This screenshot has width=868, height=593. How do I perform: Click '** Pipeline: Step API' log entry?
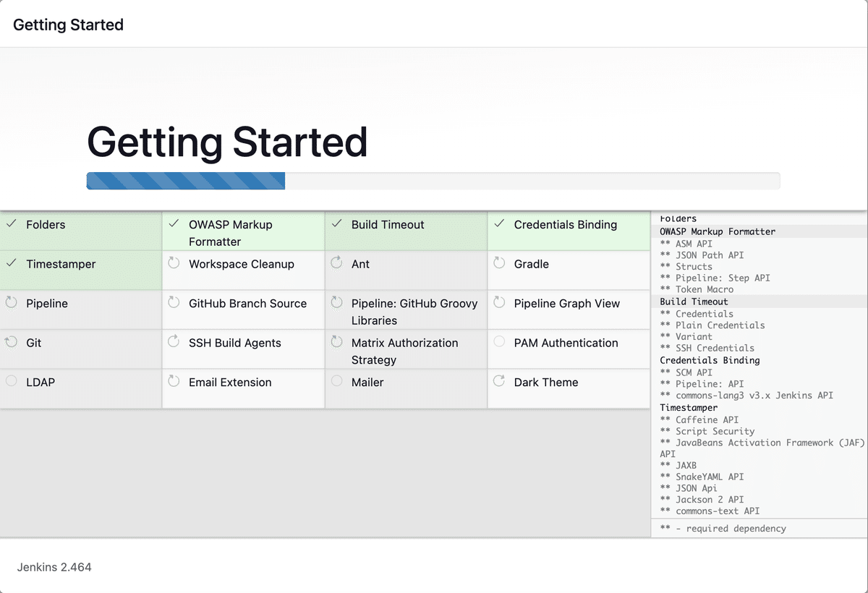tap(715, 278)
